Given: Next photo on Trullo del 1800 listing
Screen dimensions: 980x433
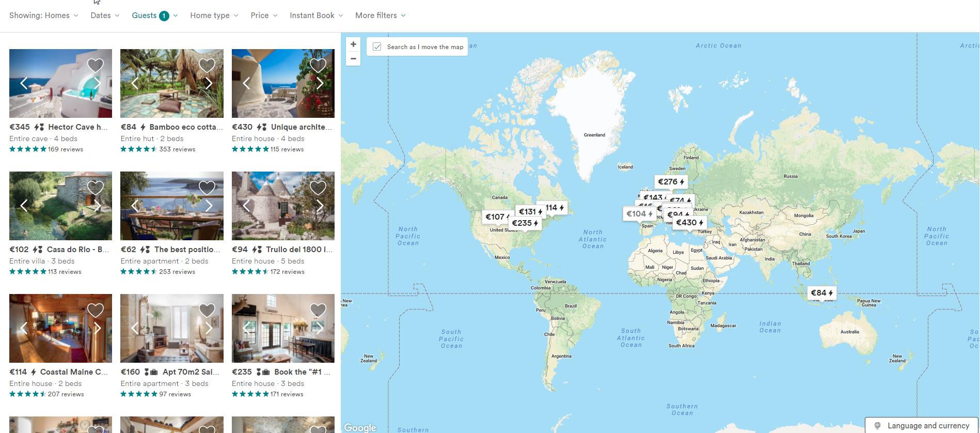Looking at the screenshot, I should tap(320, 206).
